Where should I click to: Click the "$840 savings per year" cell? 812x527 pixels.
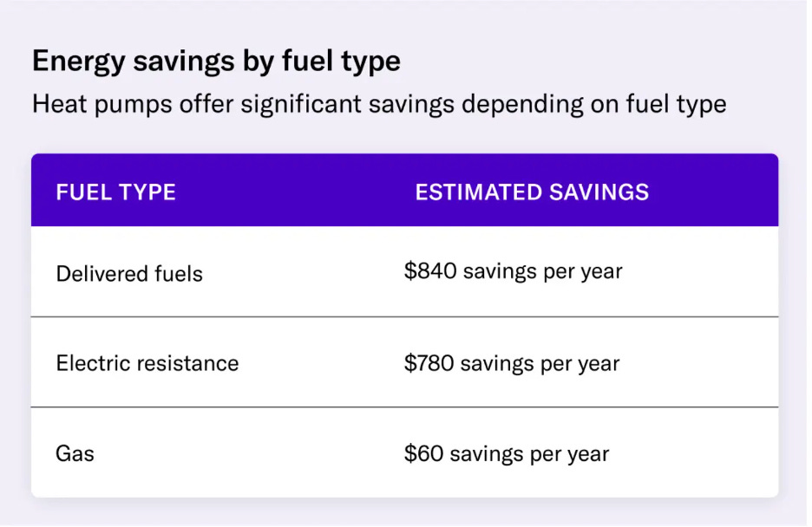point(513,271)
